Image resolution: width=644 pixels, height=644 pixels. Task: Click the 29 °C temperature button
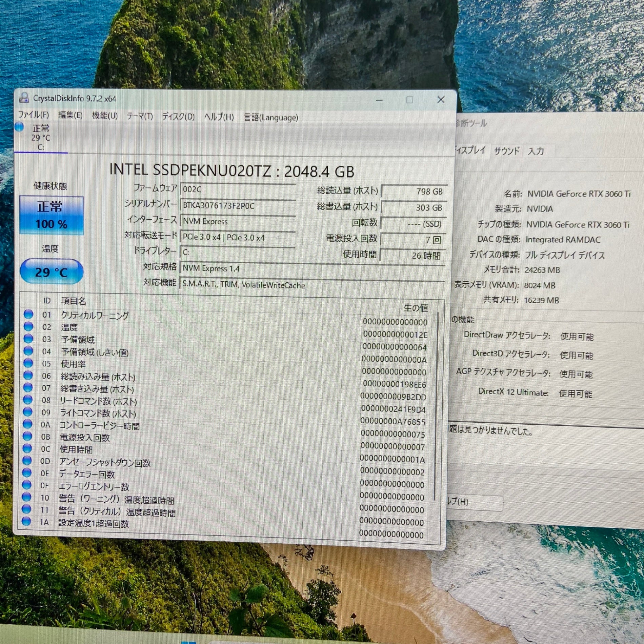(52, 272)
